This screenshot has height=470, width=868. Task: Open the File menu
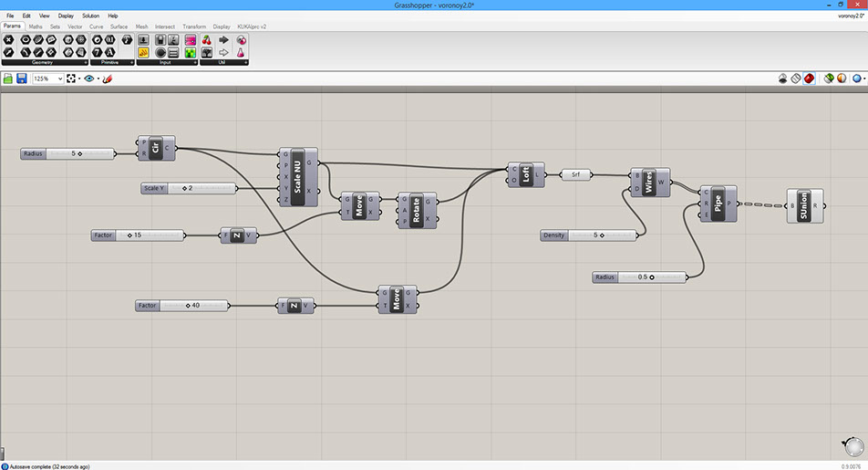(10, 16)
